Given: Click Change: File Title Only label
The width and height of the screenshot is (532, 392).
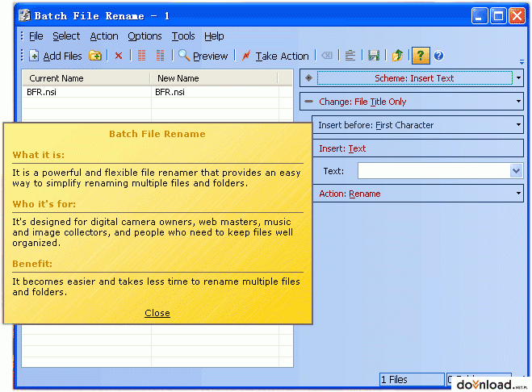Looking at the screenshot, I should (362, 102).
